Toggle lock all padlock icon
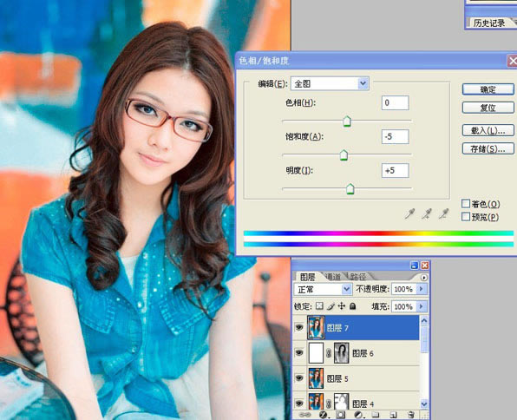 coord(352,306)
